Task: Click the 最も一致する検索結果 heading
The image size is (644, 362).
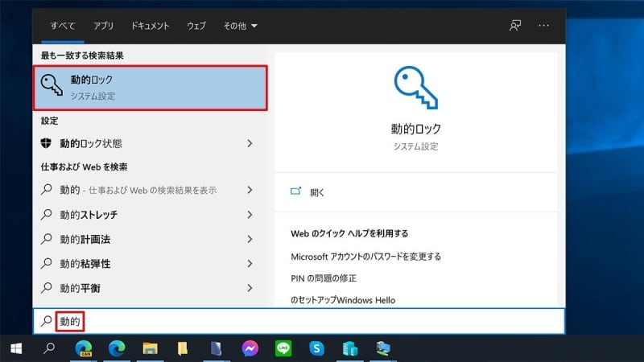Action: coord(82,56)
